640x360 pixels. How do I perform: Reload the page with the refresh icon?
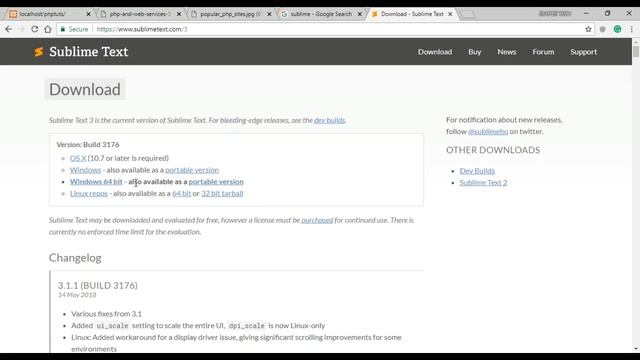click(x=35, y=29)
